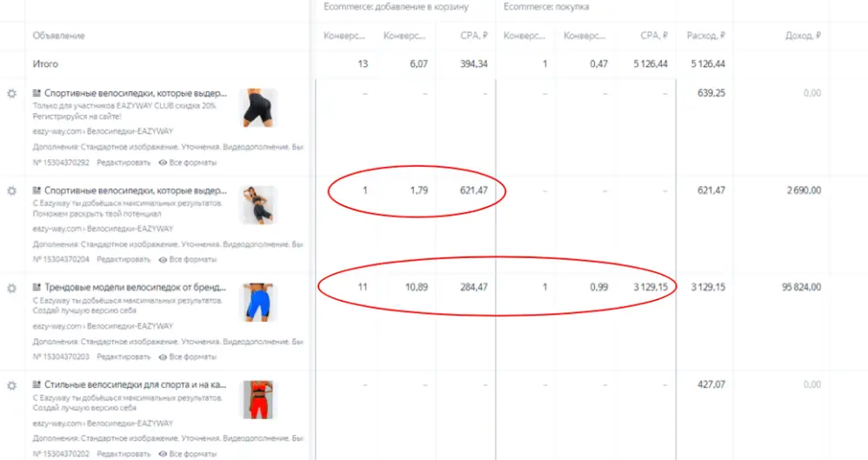Open blue shorts ad thumbnail
The width and height of the screenshot is (868, 460).
259,303
